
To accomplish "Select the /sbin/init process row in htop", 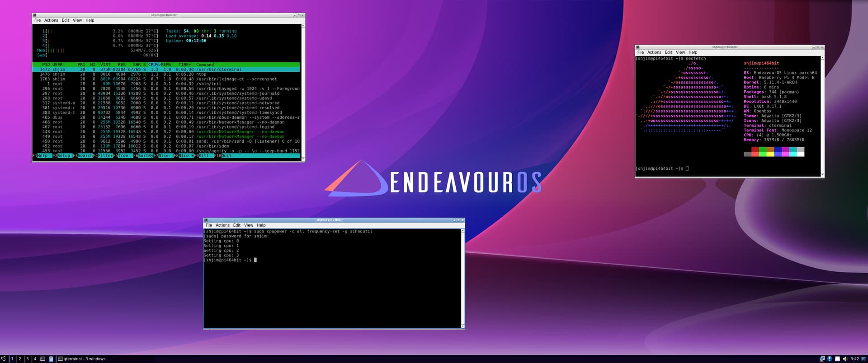I will pos(166,84).
